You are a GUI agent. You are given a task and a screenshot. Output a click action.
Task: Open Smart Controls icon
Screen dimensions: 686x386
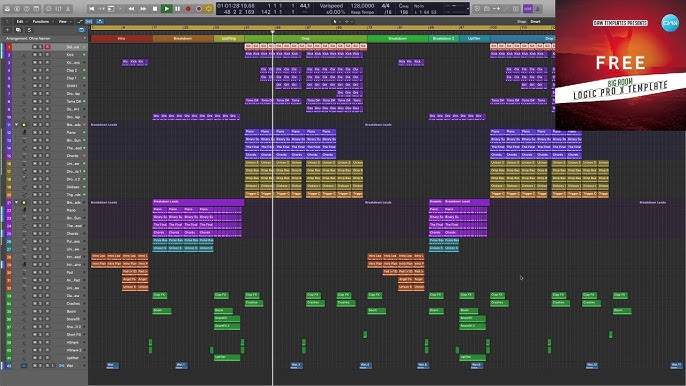pos(49,8)
